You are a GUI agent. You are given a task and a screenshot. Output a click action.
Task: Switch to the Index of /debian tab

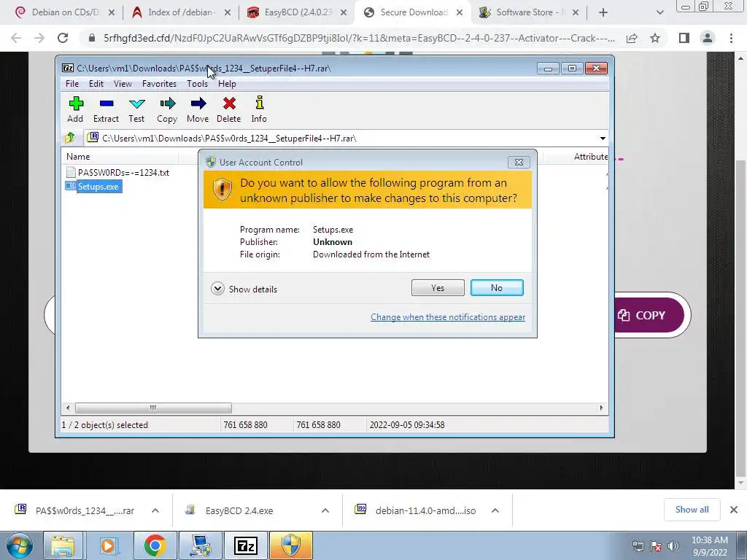(181, 12)
